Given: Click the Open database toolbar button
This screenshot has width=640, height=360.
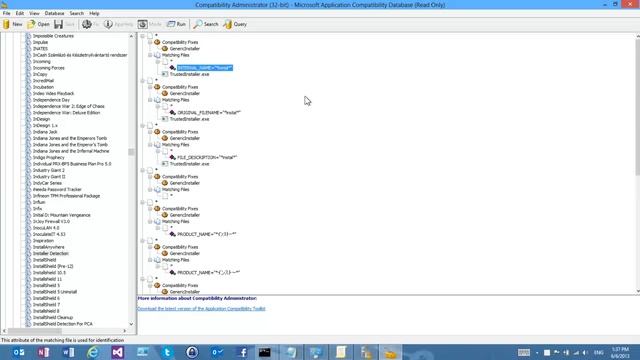Looking at the screenshot, I should pyautogui.click(x=38, y=24).
